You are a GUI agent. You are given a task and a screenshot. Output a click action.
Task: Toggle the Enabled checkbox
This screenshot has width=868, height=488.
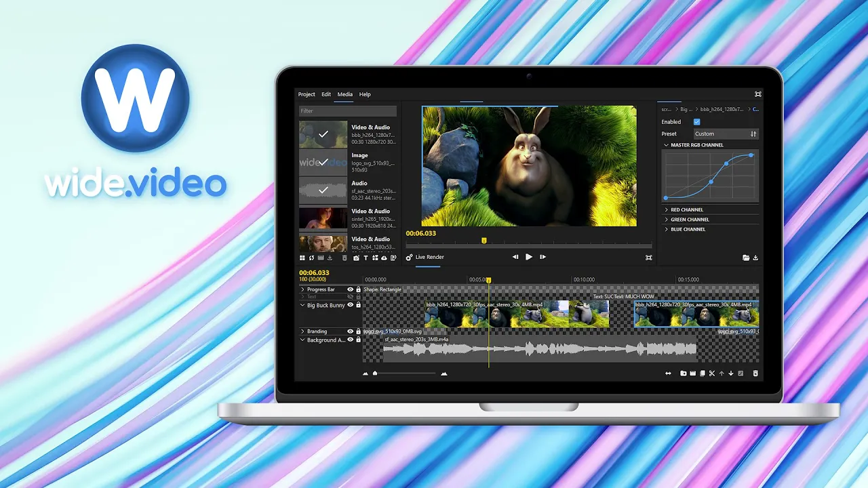(696, 122)
